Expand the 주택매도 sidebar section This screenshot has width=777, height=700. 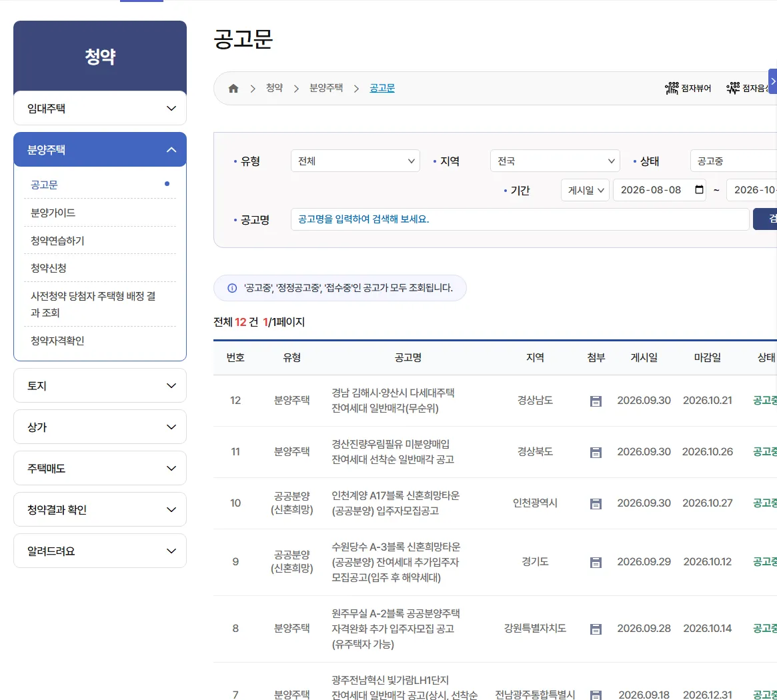pos(100,468)
